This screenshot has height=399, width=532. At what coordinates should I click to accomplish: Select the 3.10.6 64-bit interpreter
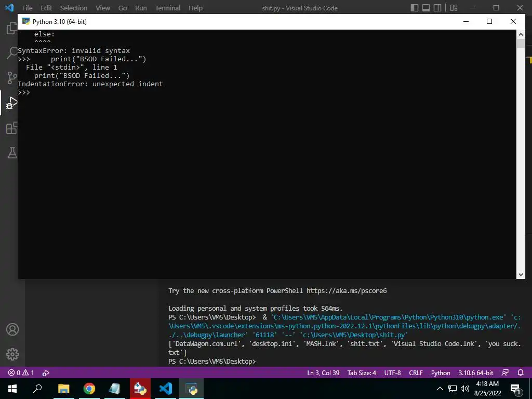coord(476,373)
